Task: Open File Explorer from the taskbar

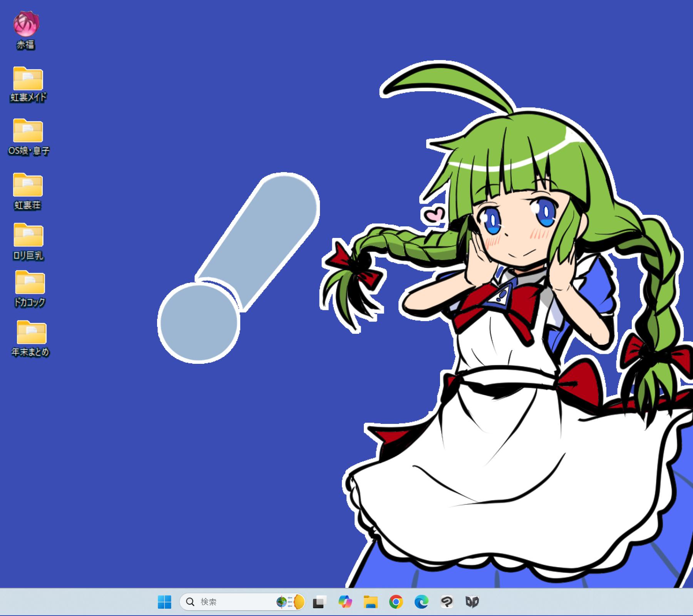Action: 370,602
